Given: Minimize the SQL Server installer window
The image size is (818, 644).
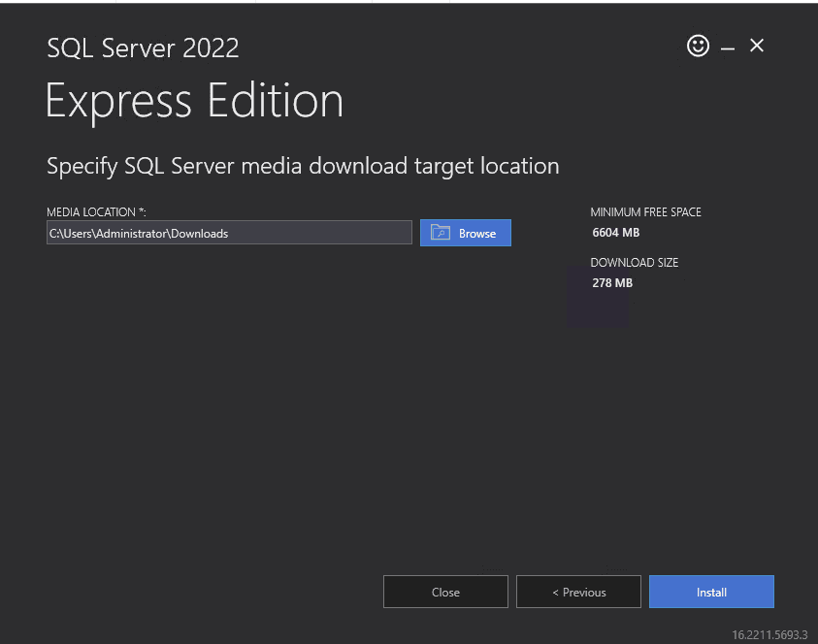Looking at the screenshot, I should pyautogui.click(x=728, y=48).
